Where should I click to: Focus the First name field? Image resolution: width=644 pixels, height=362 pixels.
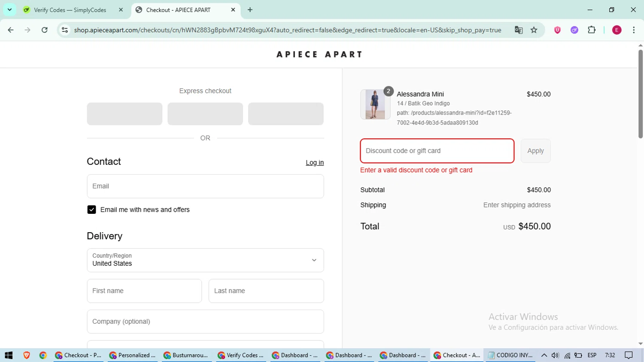pyautogui.click(x=144, y=291)
